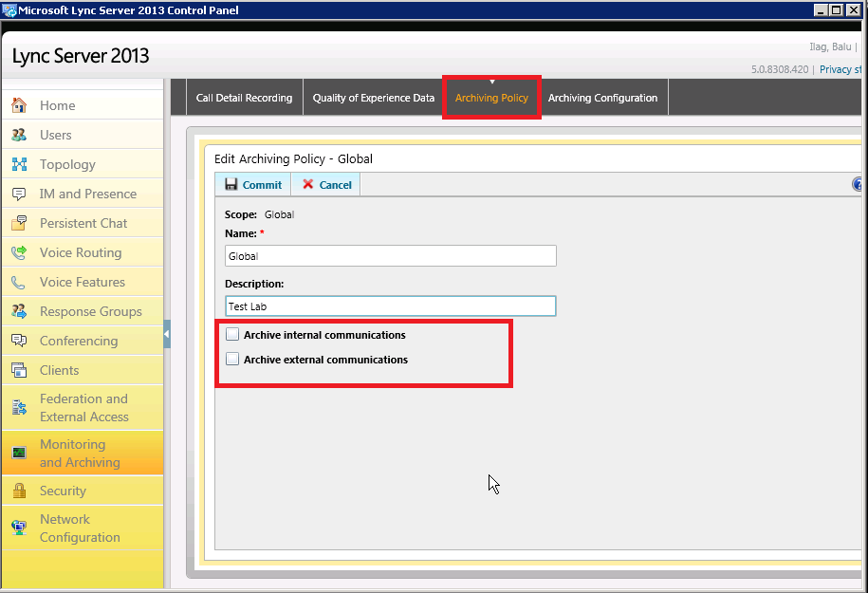The width and height of the screenshot is (868, 593).
Task: Open the Privacy statement link
Action: [840, 69]
